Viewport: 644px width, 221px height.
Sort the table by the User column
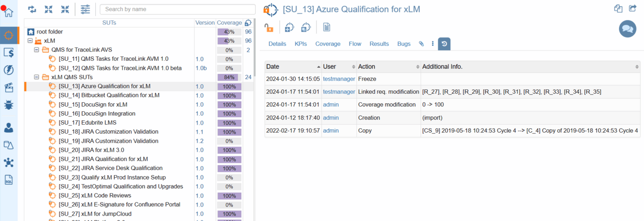pyautogui.click(x=338, y=66)
